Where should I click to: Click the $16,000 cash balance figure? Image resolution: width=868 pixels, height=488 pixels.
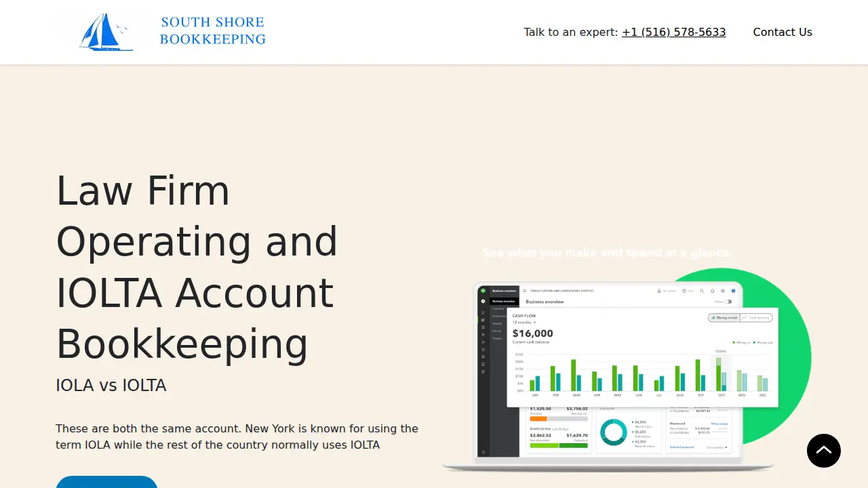(x=532, y=333)
